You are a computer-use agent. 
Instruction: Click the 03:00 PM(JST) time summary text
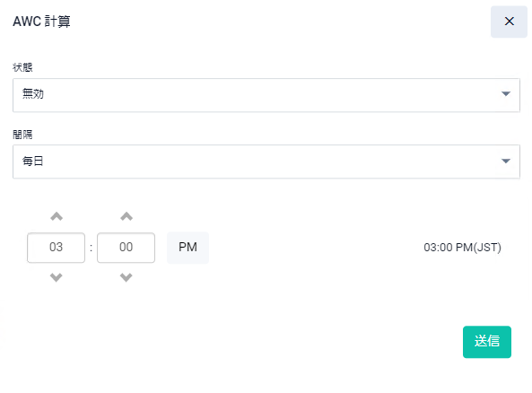[x=462, y=248]
